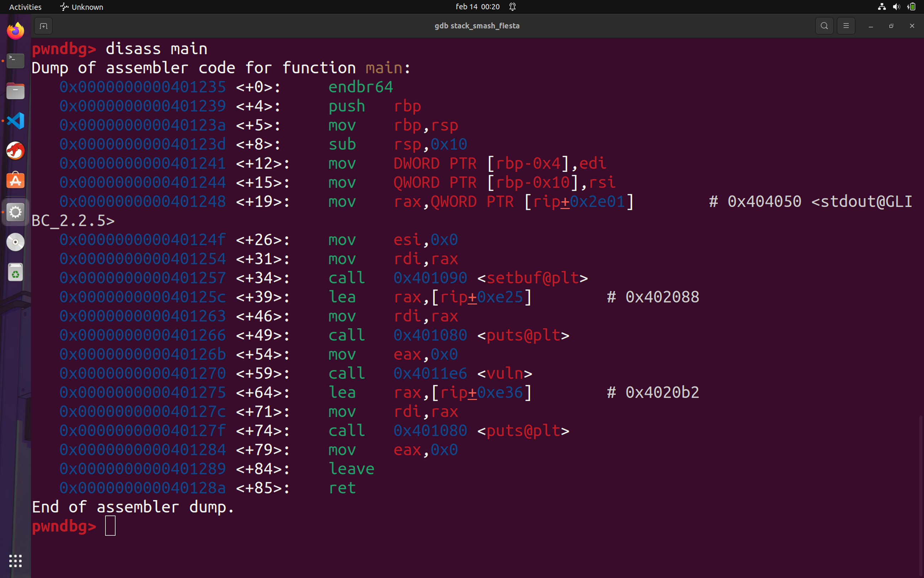Close the gdb terminal window
Image resolution: width=924 pixels, height=578 pixels.
click(x=912, y=26)
